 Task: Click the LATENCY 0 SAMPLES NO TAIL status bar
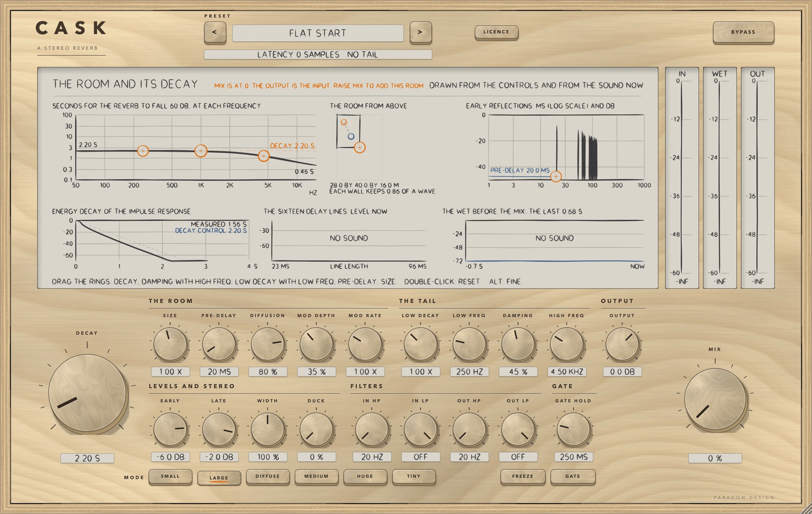(318, 54)
